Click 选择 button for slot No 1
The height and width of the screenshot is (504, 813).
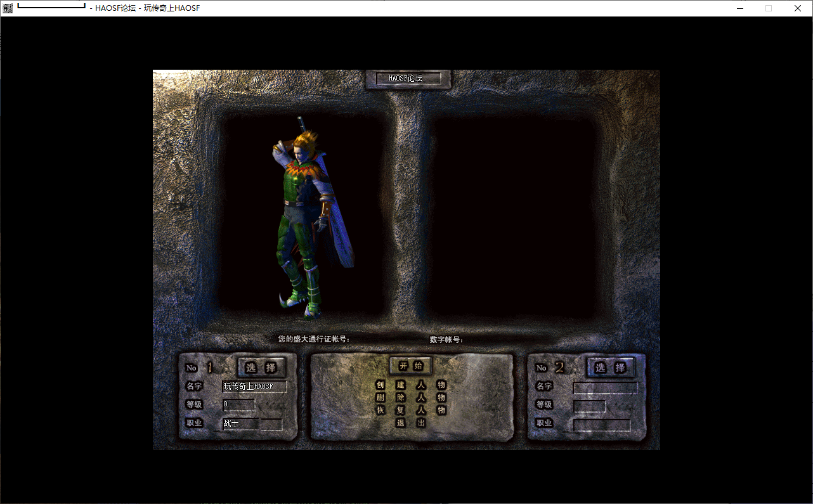coord(261,368)
